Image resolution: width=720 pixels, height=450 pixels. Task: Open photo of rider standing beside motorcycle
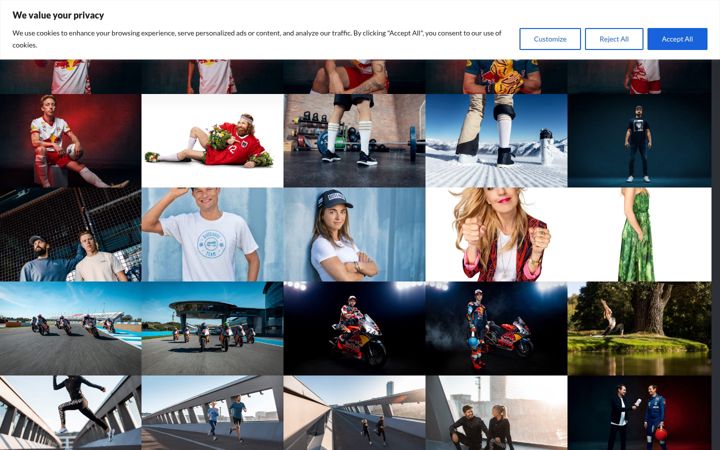[496, 328]
